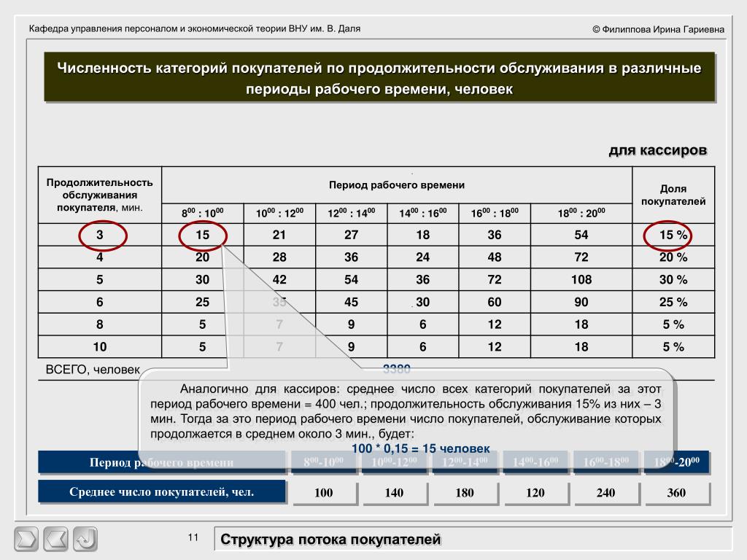
Task: Select average buyers value '360'
Action: [x=676, y=493]
